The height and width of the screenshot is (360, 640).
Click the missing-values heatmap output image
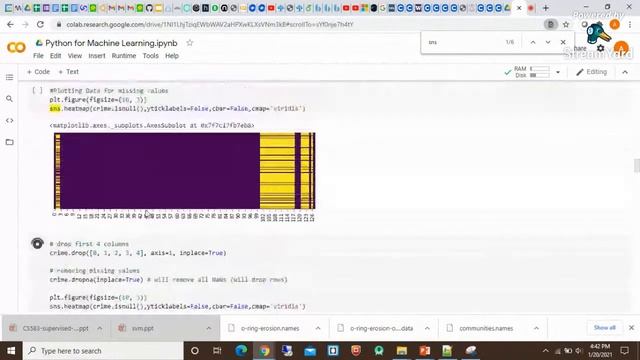184,177
